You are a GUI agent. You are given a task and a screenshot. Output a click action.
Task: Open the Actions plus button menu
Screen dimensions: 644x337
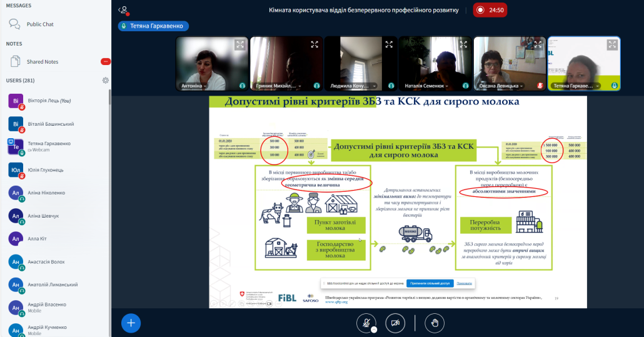click(131, 323)
